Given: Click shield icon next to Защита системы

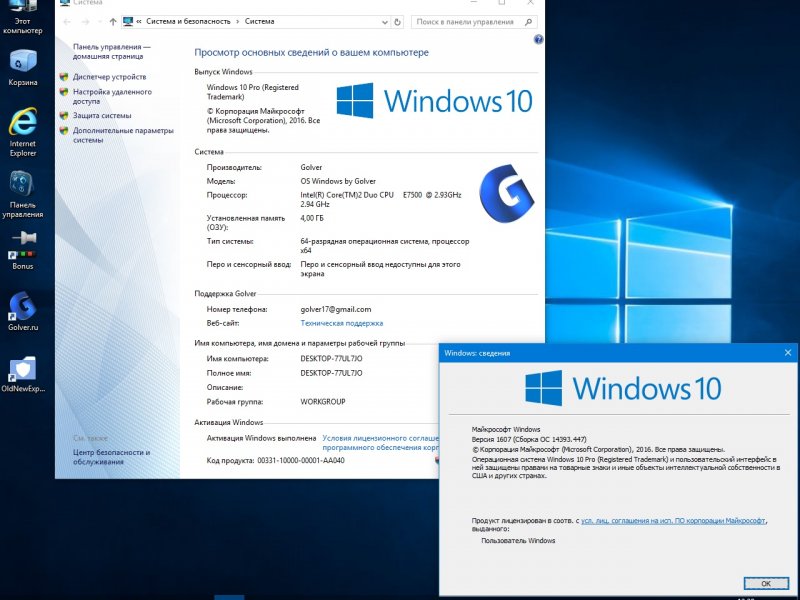Looking at the screenshot, I should point(64,116).
